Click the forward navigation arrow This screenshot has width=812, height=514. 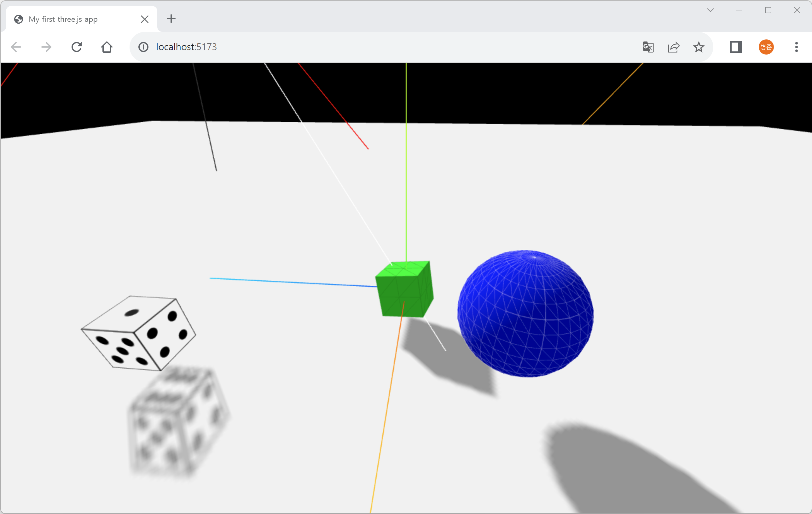tap(46, 47)
